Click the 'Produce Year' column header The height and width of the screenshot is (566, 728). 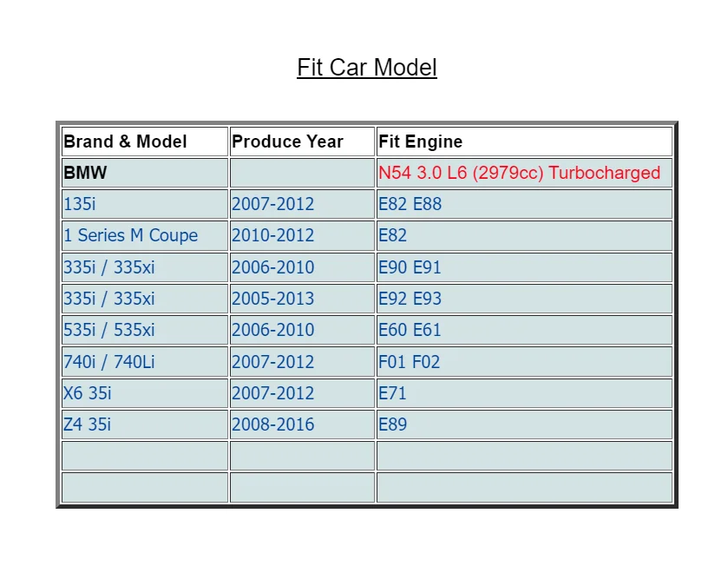click(x=287, y=141)
